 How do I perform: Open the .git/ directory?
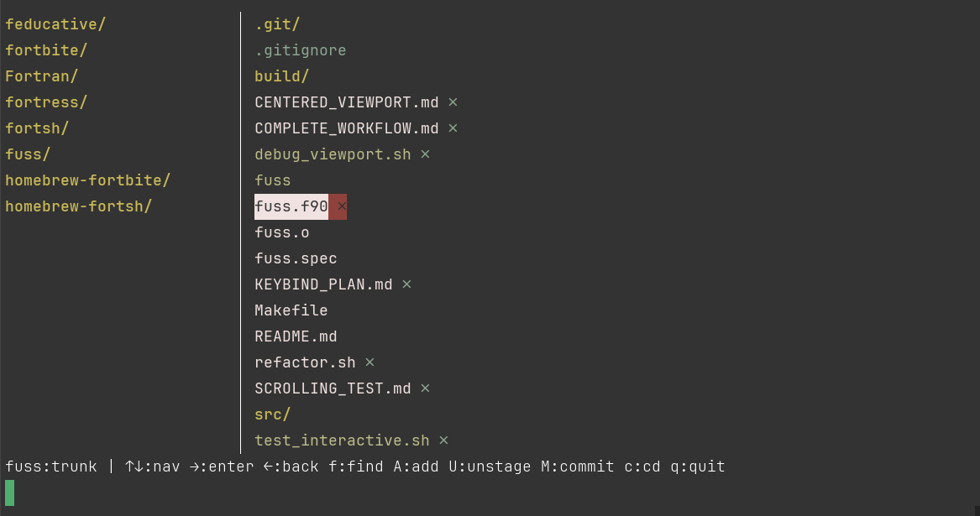click(277, 24)
